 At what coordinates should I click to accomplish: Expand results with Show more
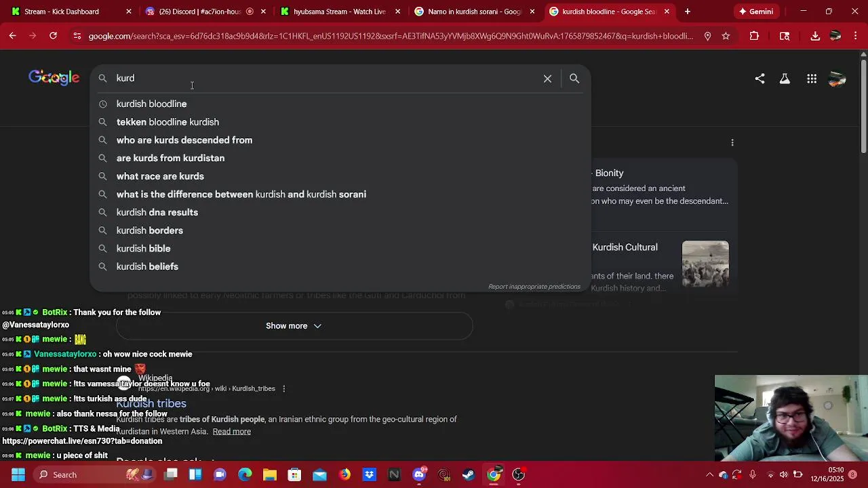pos(294,326)
